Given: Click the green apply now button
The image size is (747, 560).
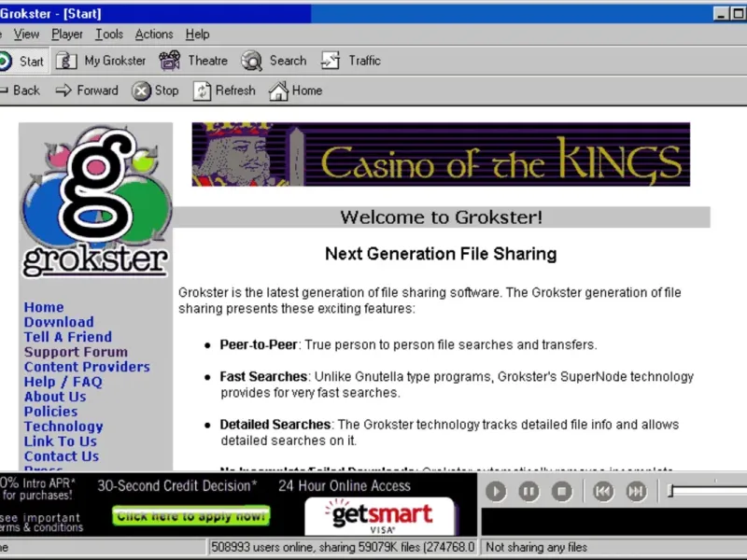Looking at the screenshot, I should click(191, 516).
